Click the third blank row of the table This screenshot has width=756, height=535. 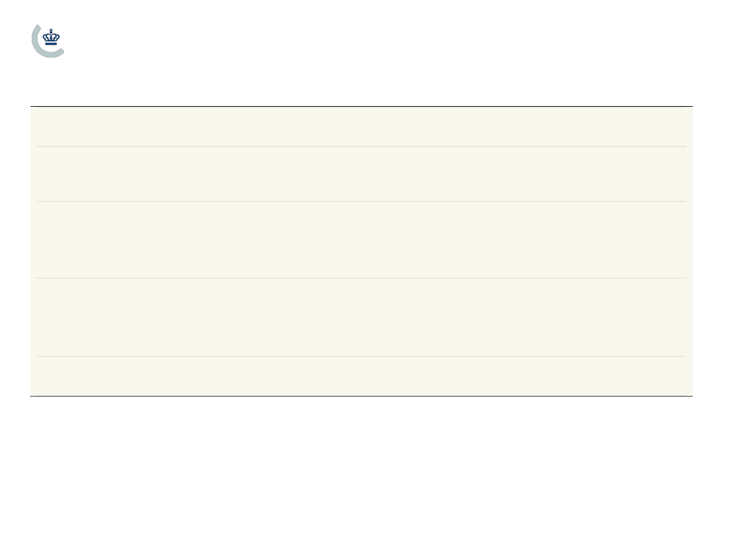[x=361, y=240]
